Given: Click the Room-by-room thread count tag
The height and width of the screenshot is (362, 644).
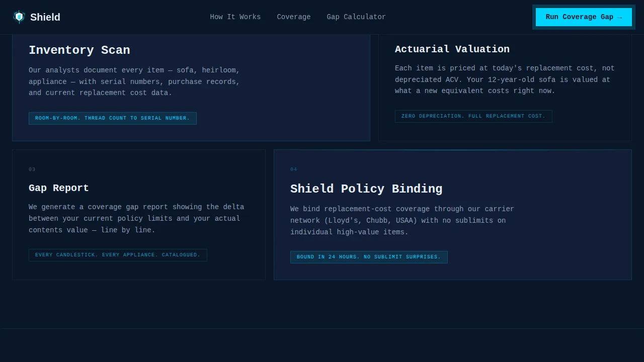Looking at the screenshot, I should pyautogui.click(x=113, y=118).
